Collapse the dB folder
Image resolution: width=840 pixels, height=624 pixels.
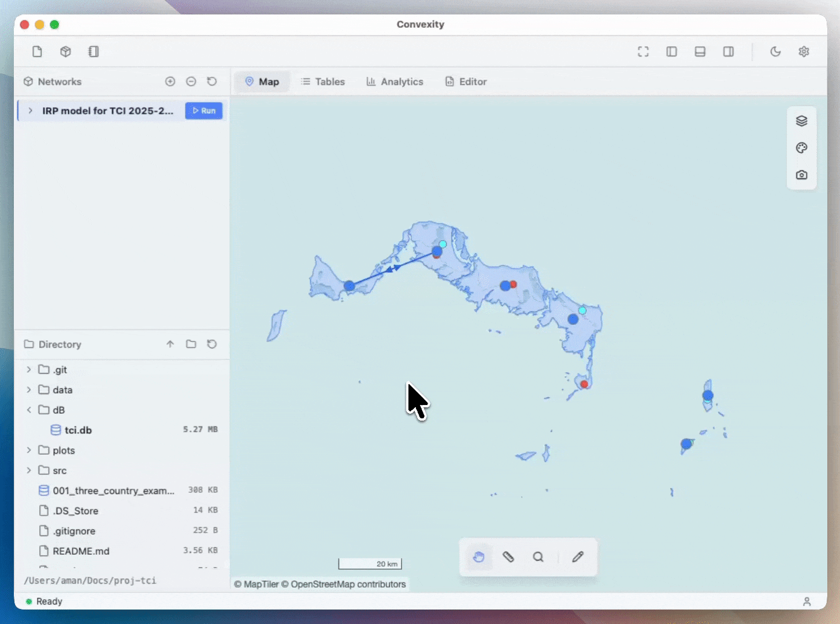pyautogui.click(x=29, y=410)
